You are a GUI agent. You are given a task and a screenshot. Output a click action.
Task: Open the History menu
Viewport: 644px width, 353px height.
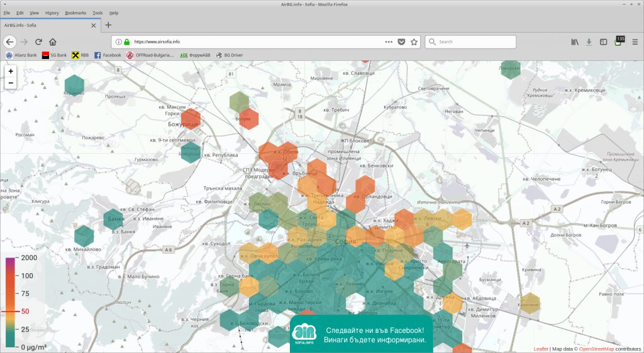tap(52, 13)
